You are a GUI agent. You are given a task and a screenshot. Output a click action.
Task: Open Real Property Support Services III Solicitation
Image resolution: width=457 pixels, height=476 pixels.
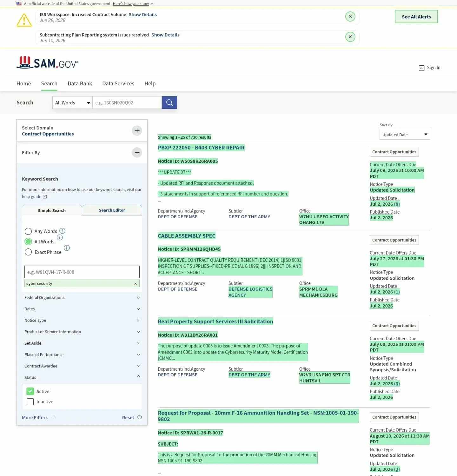[215, 321]
